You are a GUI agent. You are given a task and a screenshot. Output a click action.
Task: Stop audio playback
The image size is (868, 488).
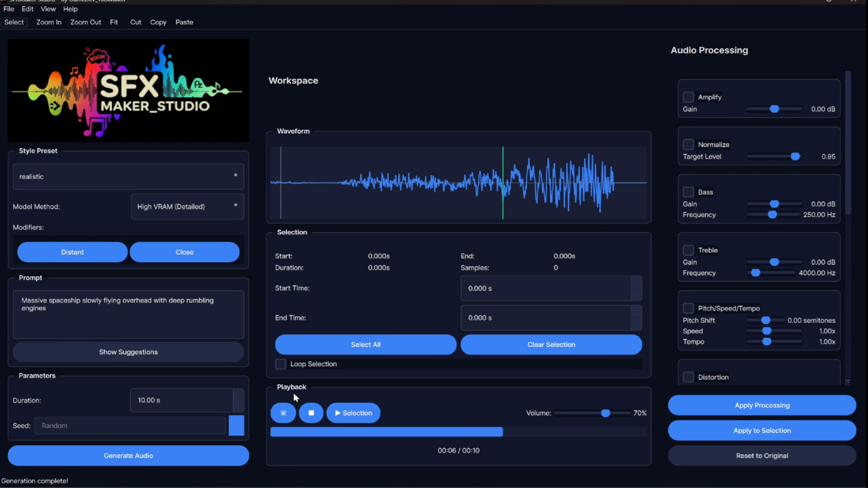[x=311, y=413]
